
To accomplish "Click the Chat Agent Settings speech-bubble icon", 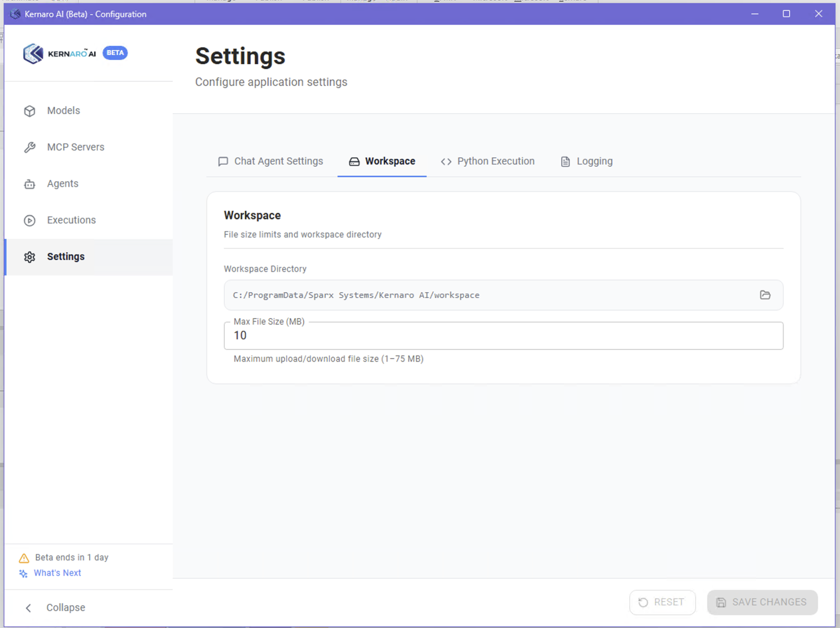I will [x=223, y=161].
